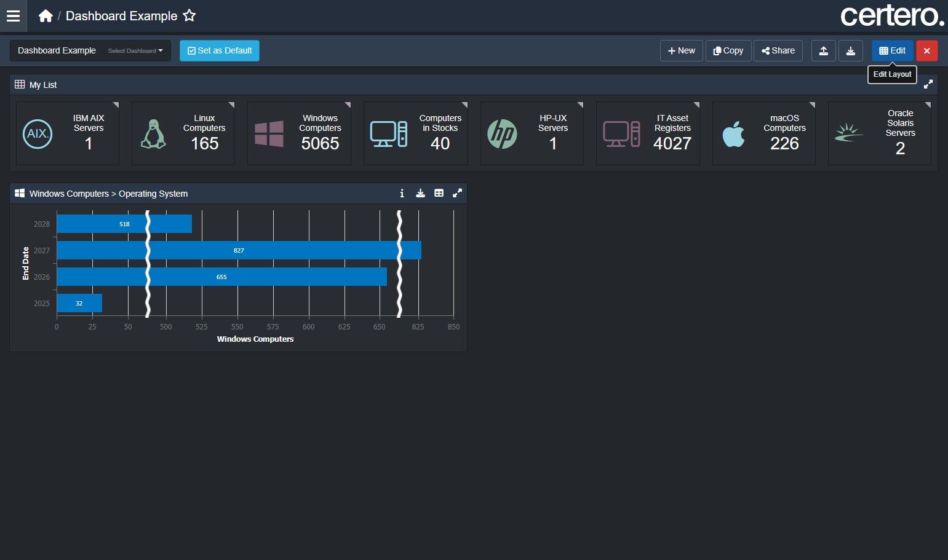
Task: Open the IBM AIX Servers tile
Action: [68, 133]
